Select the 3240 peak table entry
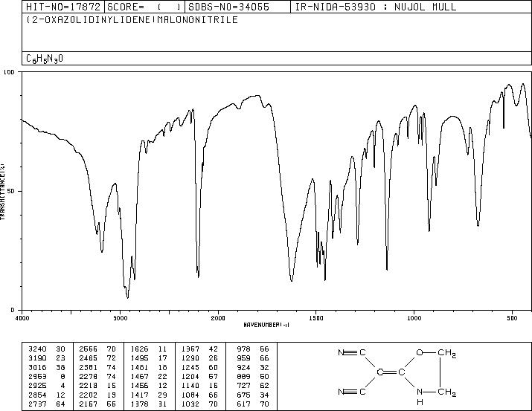The width and height of the screenshot is (532, 411). (46, 349)
